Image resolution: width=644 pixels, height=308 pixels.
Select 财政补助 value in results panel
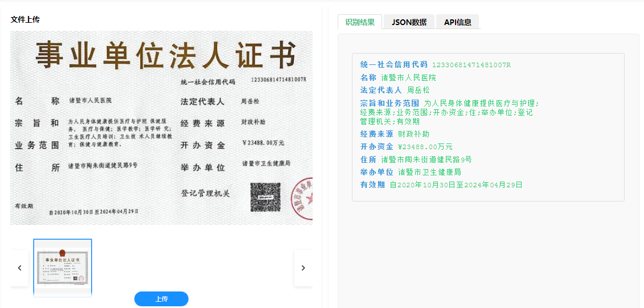(x=413, y=134)
